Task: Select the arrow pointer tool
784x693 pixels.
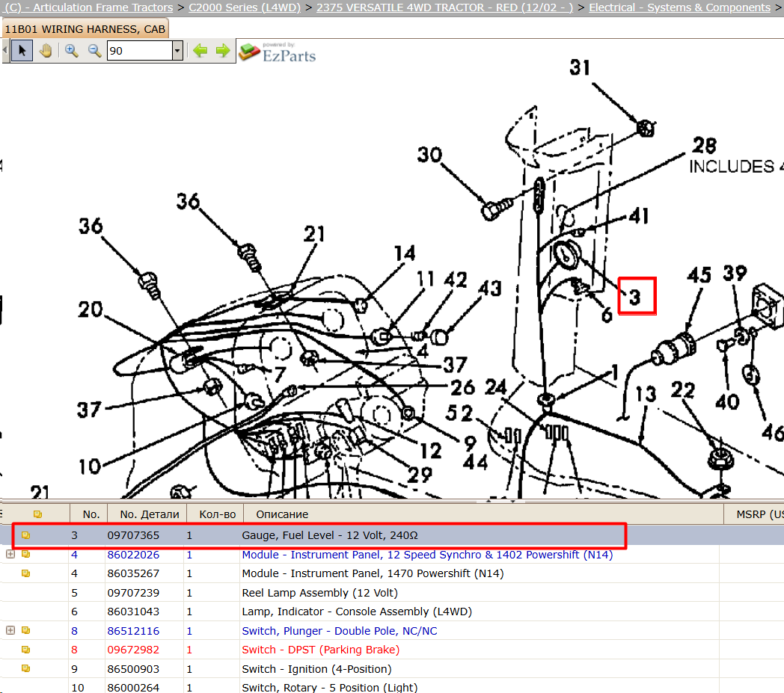Action: [x=22, y=51]
